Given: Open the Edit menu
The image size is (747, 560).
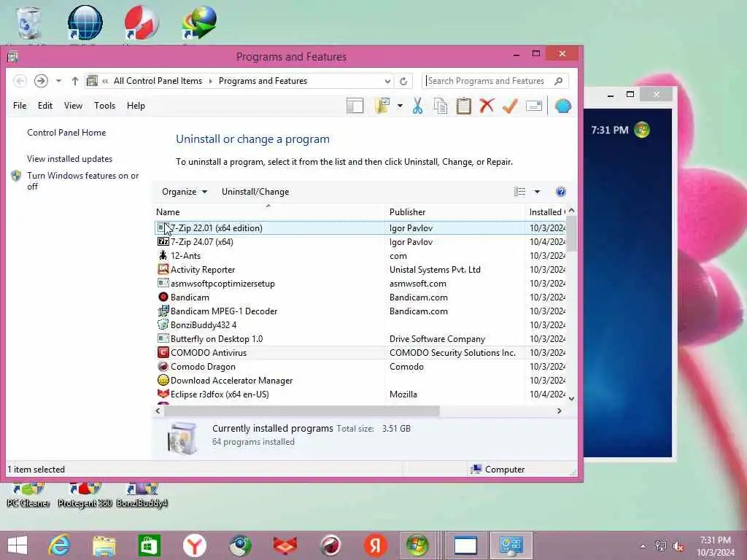Looking at the screenshot, I should 45,106.
